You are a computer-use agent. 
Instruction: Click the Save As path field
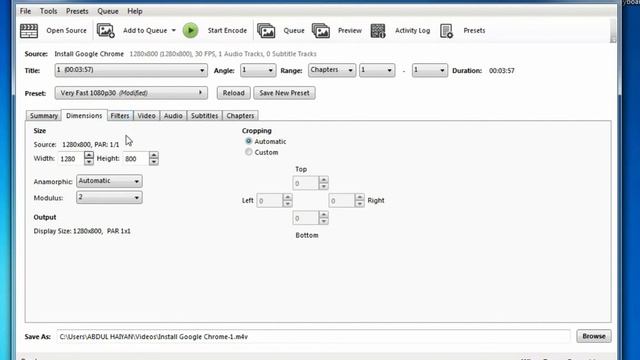[x=313, y=337]
